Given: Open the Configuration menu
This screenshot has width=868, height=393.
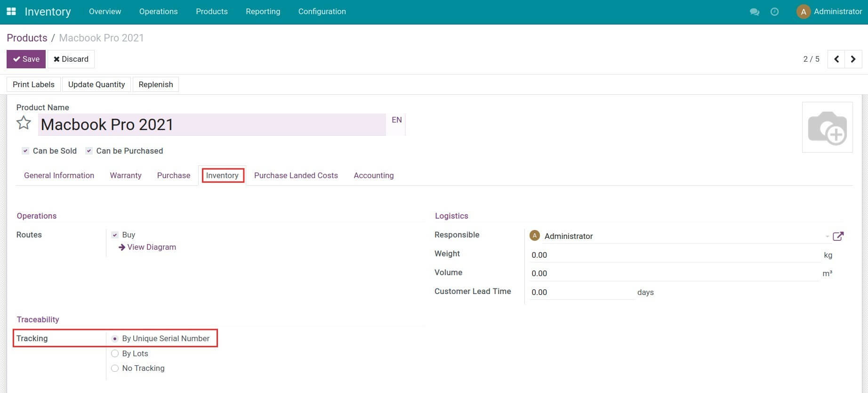Looking at the screenshot, I should coord(322,11).
